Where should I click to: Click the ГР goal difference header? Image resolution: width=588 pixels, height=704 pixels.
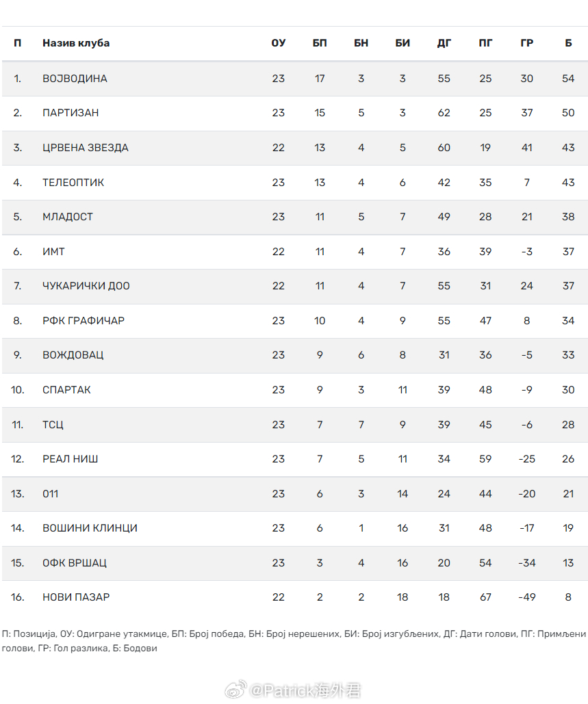click(x=526, y=43)
